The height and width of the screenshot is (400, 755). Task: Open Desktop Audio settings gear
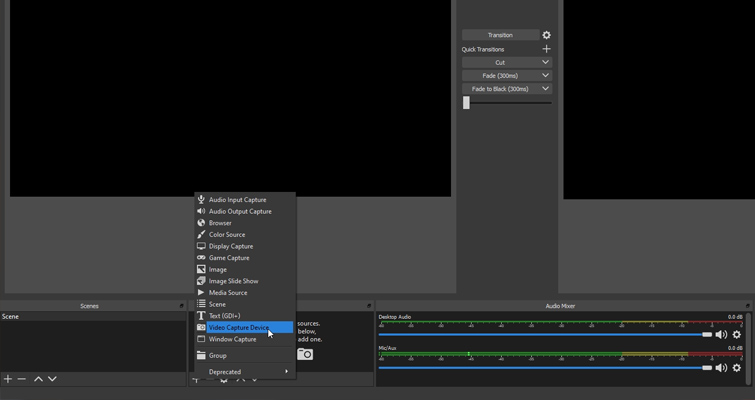[737, 335]
